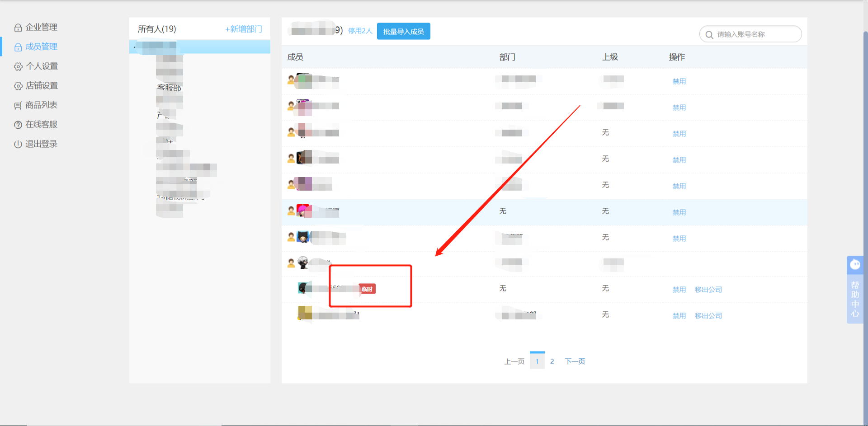Click the lock icon beside 企业管理

coord(18,28)
